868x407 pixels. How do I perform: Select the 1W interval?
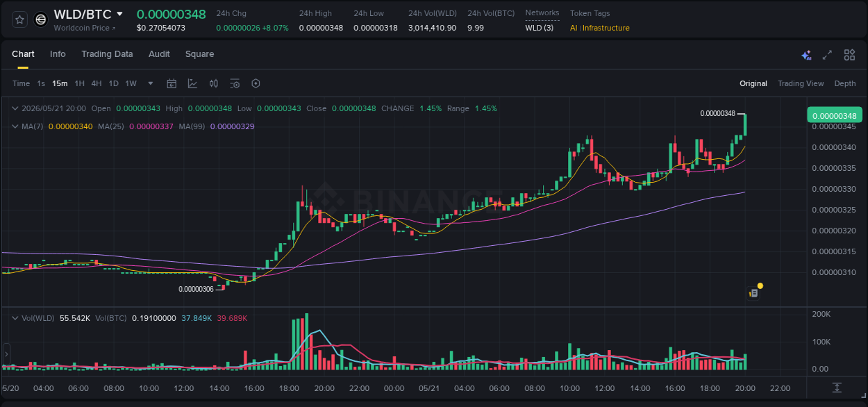click(x=131, y=83)
